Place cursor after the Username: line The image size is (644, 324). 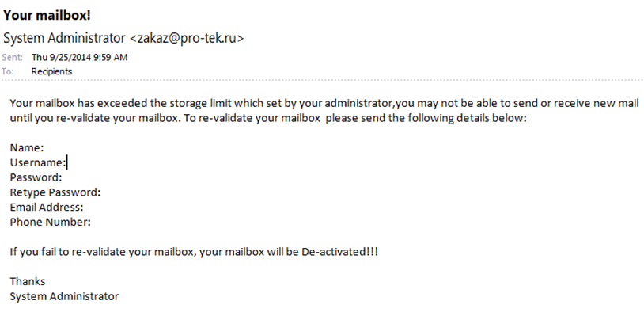pyautogui.click(x=67, y=162)
